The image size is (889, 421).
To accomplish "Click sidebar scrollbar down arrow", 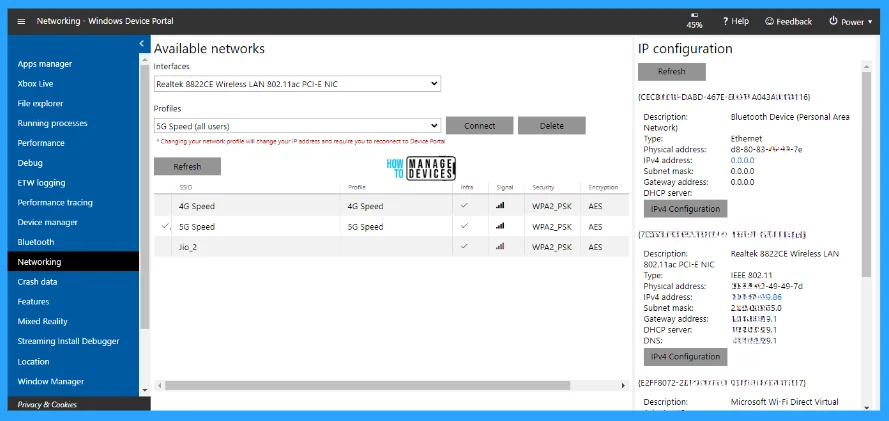I will (x=145, y=390).
